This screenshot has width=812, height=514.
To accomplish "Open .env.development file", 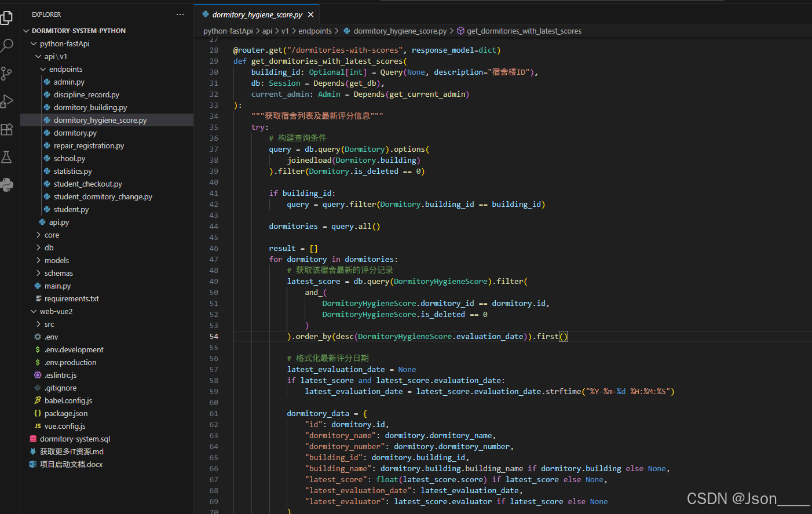I will (x=107, y=349).
